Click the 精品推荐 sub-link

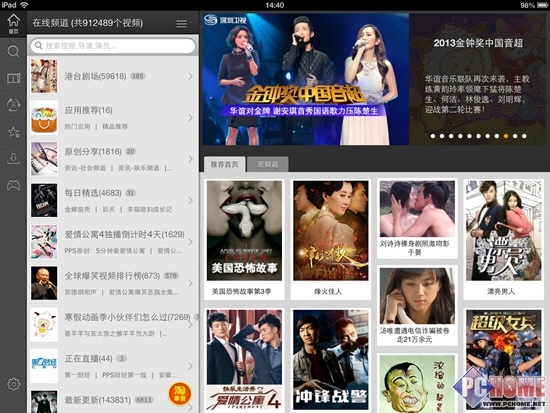(115, 127)
